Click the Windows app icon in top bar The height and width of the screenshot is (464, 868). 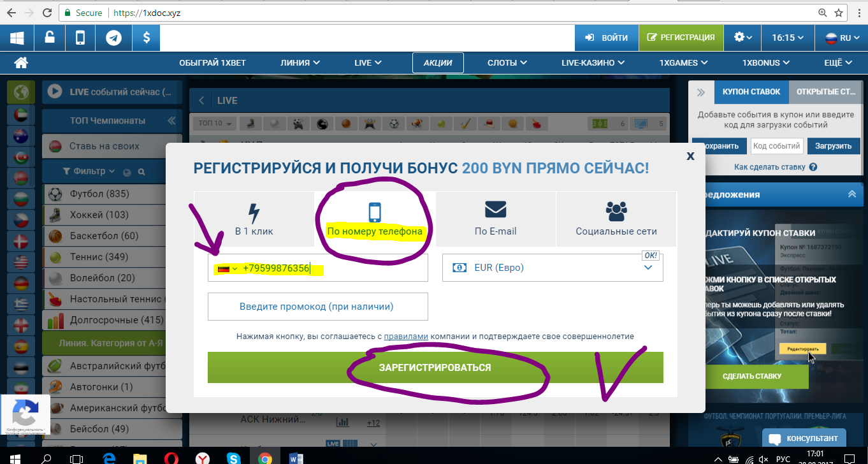[17, 38]
